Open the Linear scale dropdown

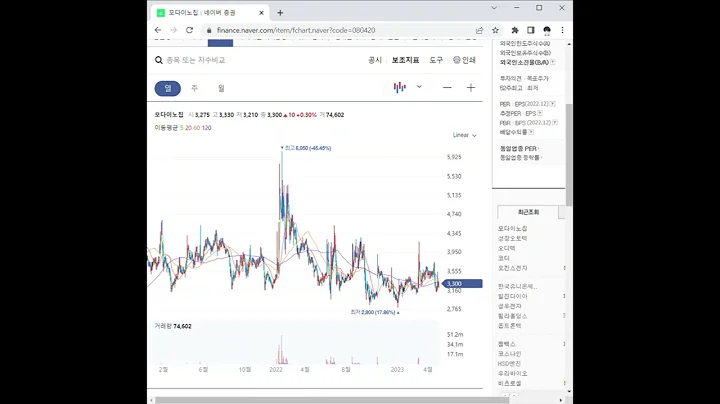(464, 135)
